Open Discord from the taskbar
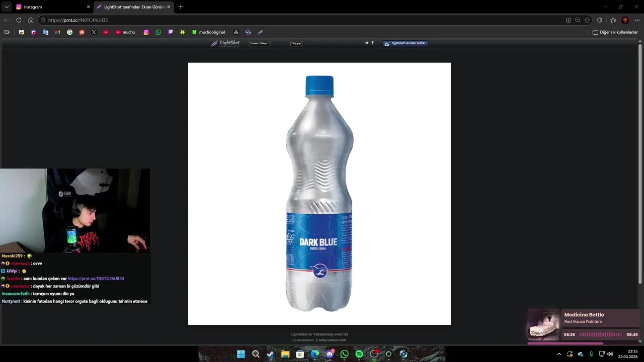This screenshot has height=362, width=644. click(x=330, y=354)
